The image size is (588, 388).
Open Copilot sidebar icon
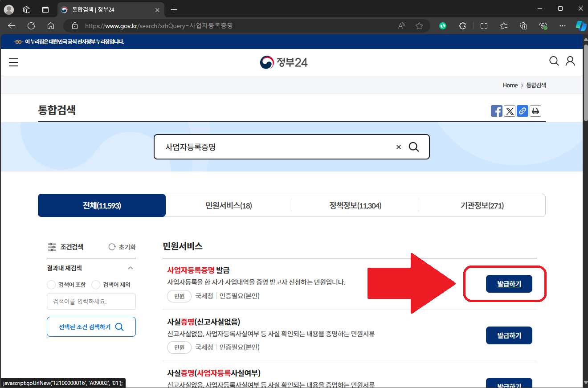581,26
